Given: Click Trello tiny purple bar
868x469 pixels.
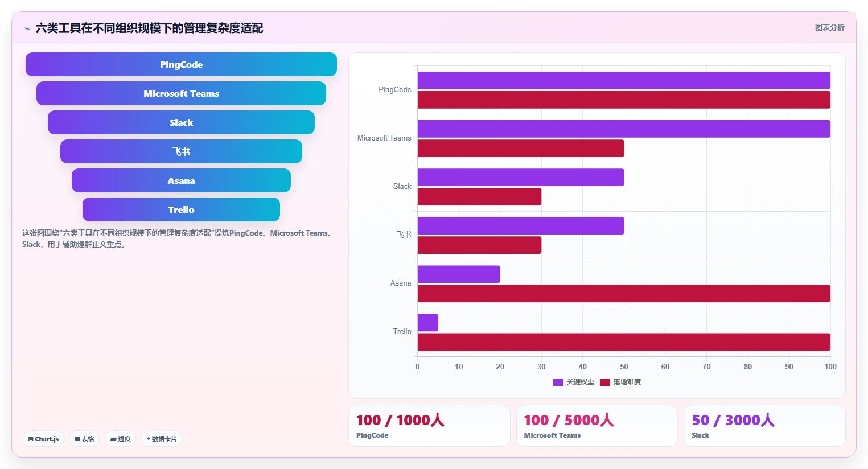Looking at the screenshot, I should 428,322.
